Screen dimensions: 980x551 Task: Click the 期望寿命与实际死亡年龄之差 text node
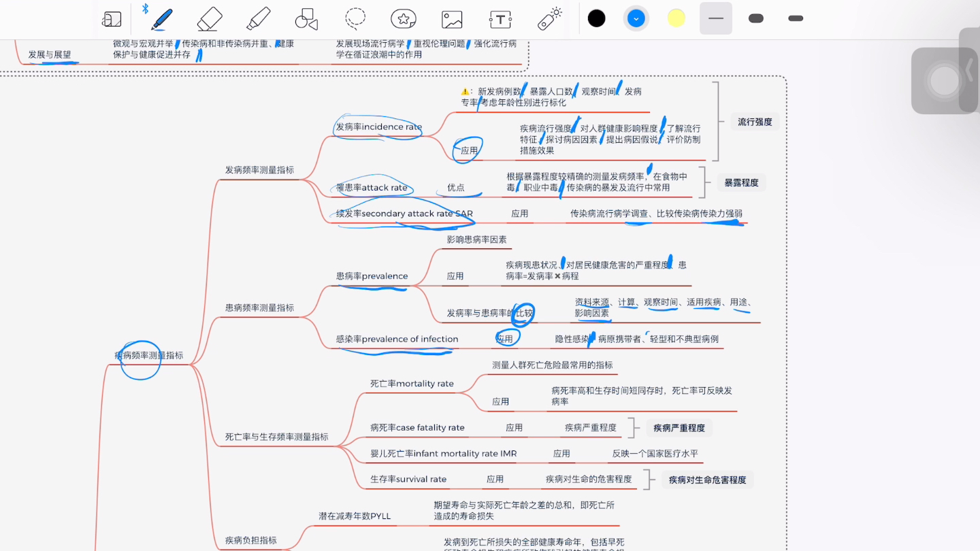524,511
